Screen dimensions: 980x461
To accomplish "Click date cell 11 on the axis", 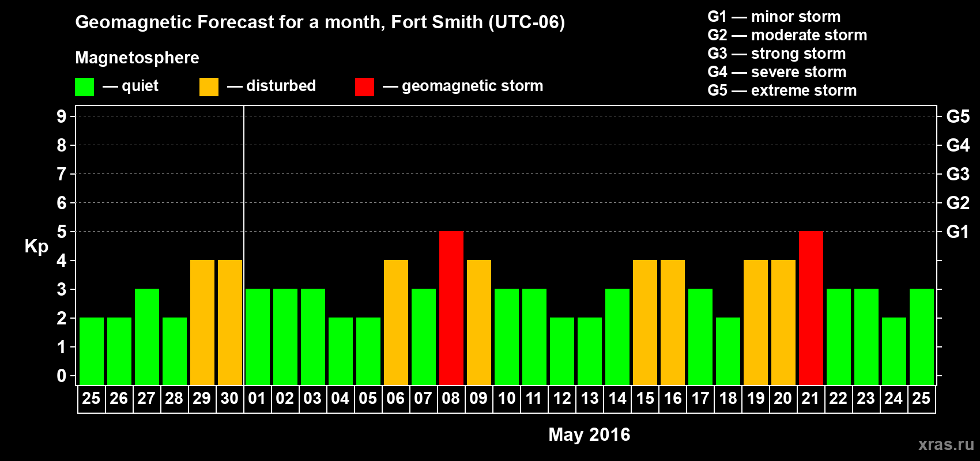I will 534,399.
